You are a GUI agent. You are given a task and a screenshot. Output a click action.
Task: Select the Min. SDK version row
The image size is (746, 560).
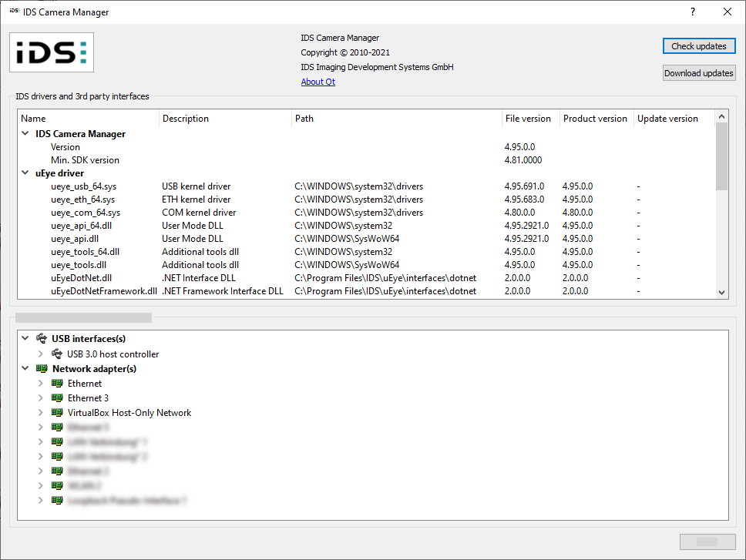tap(366, 160)
